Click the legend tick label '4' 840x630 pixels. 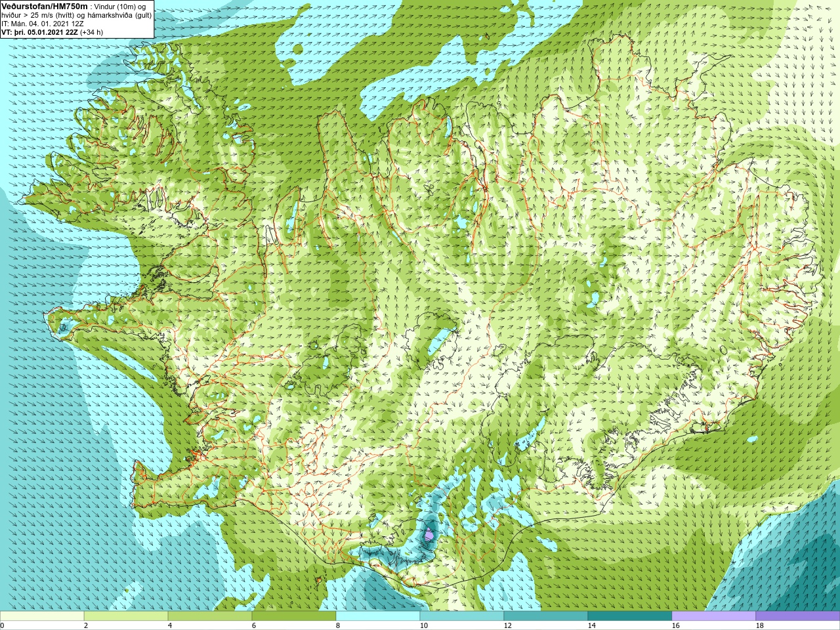coord(170,625)
